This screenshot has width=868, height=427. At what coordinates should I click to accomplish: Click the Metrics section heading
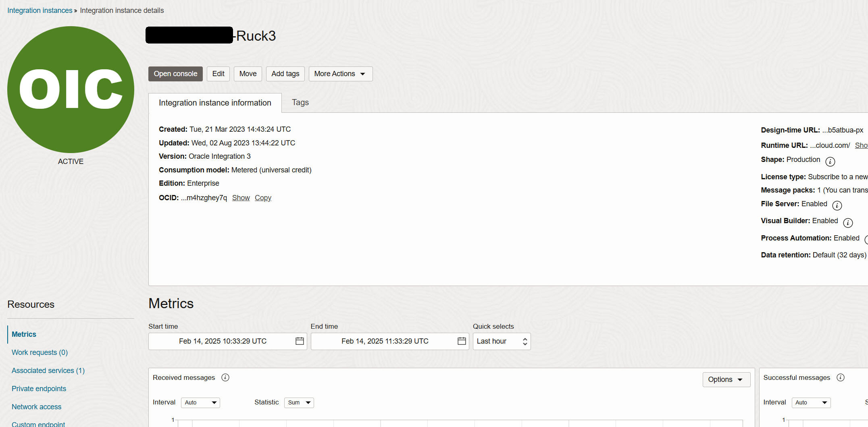(x=171, y=303)
